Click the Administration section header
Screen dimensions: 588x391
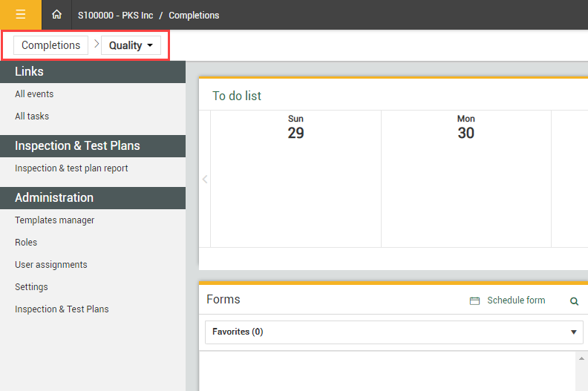[93, 197]
